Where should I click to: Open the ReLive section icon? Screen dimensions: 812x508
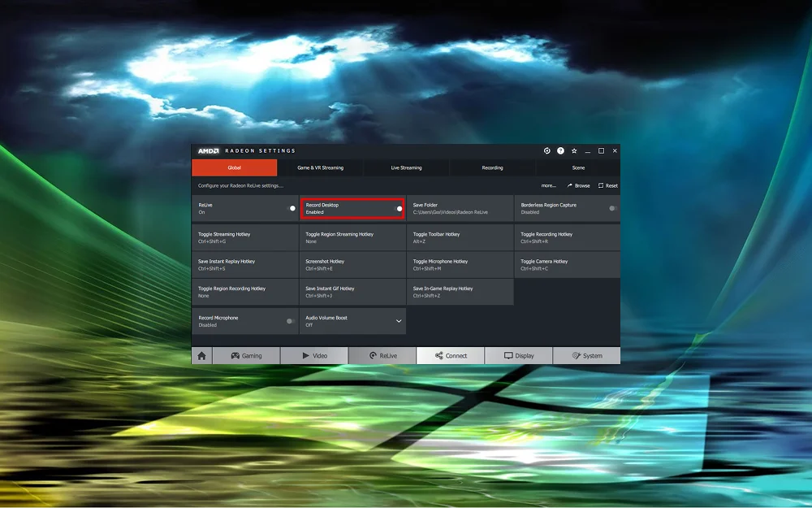(x=381, y=355)
